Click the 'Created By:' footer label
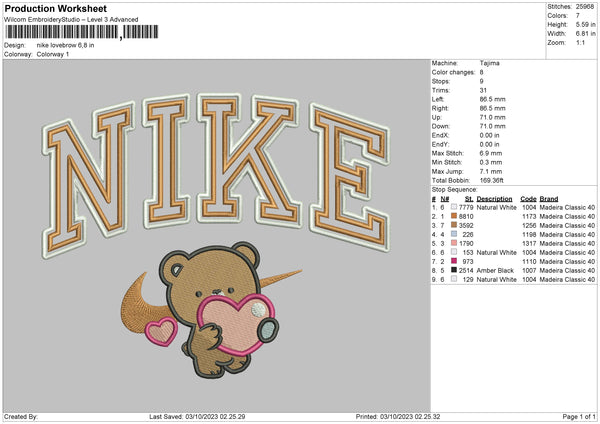The width and height of the screenshot is (600, 424). pos(21,416)
